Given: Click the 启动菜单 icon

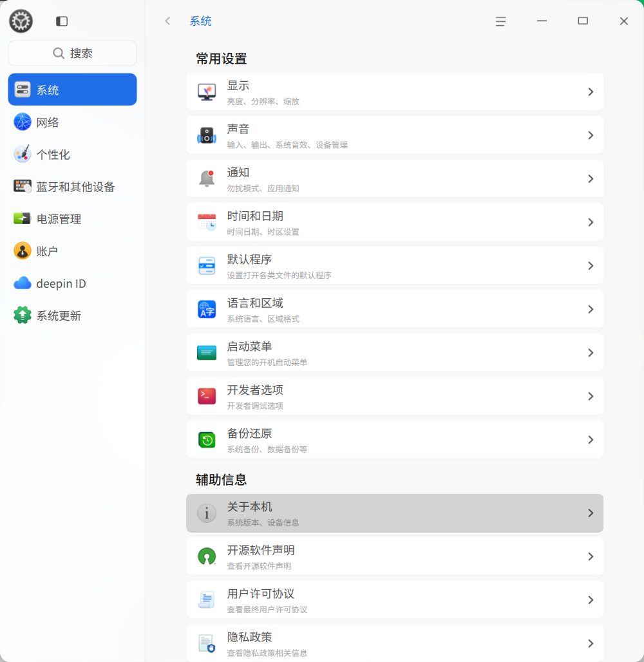Looking at the screenshot, I should 207,352.
